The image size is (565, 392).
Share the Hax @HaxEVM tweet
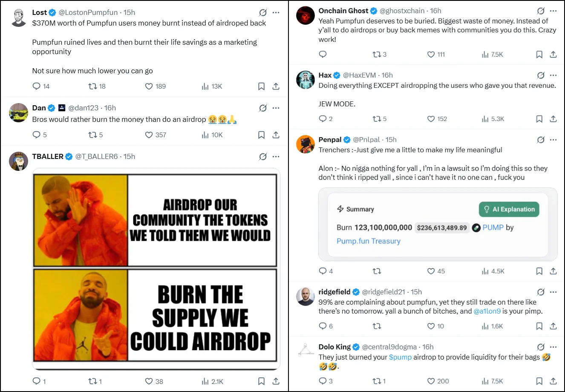pos(553,119)
